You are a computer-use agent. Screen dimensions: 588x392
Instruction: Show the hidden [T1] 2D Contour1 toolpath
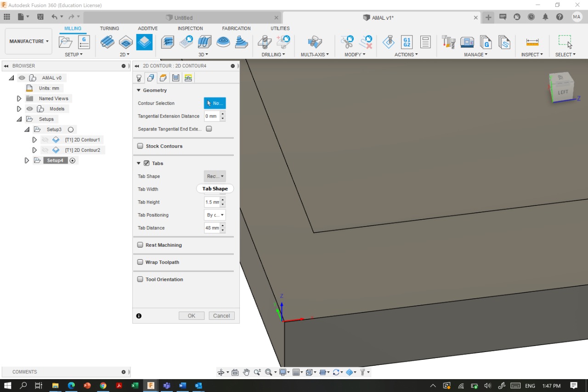[x=45, y=140]
